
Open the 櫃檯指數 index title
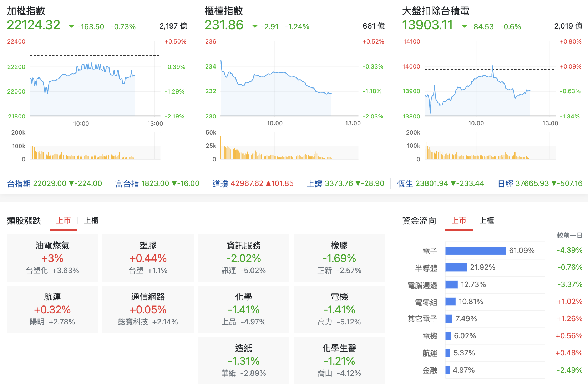coord(224,11)
